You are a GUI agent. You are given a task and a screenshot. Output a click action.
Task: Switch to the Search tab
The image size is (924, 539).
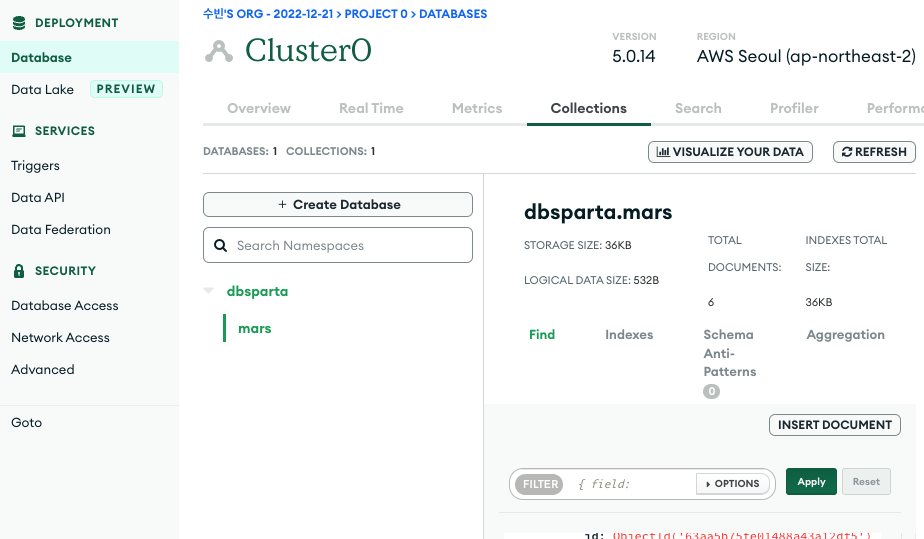coord(698,108)
